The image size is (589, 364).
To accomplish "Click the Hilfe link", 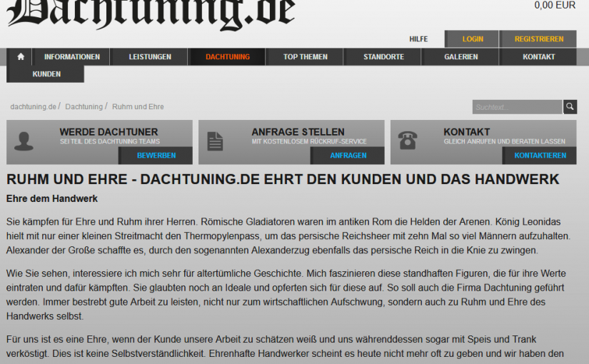I will (x=418, y=39).
